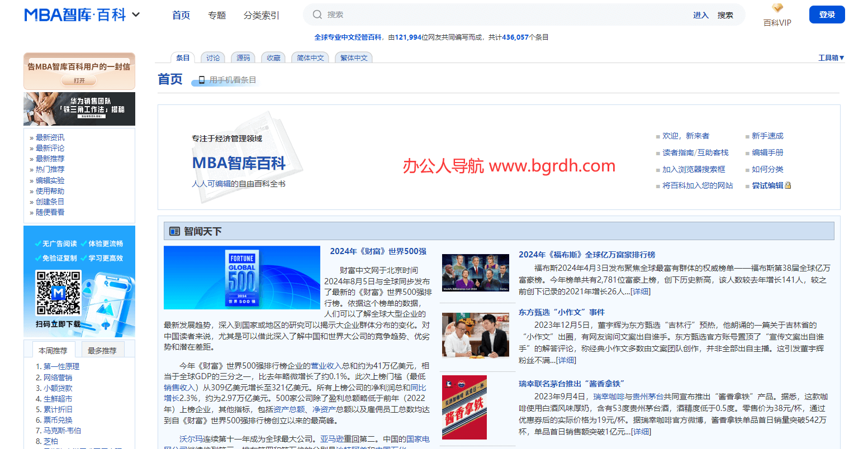Image resolution: width=868 pixels, height=449 pixels.
Task: Open the 工具箱 dropdown menu
Action: 831,58
